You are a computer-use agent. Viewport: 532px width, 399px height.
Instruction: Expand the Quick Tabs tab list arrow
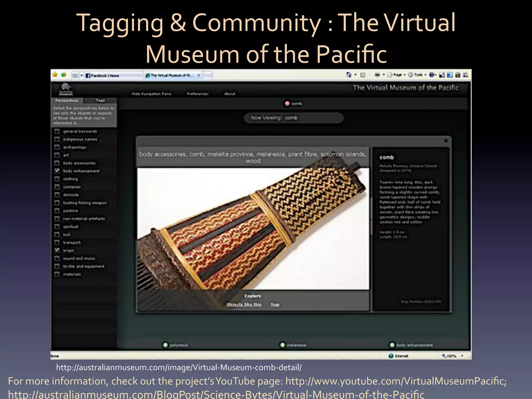click(x=81, y=75)
